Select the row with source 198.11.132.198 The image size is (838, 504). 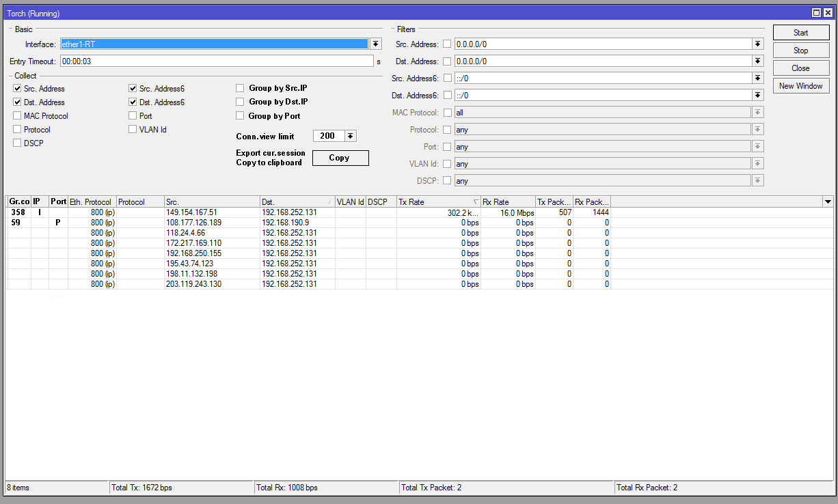point(420,274)
